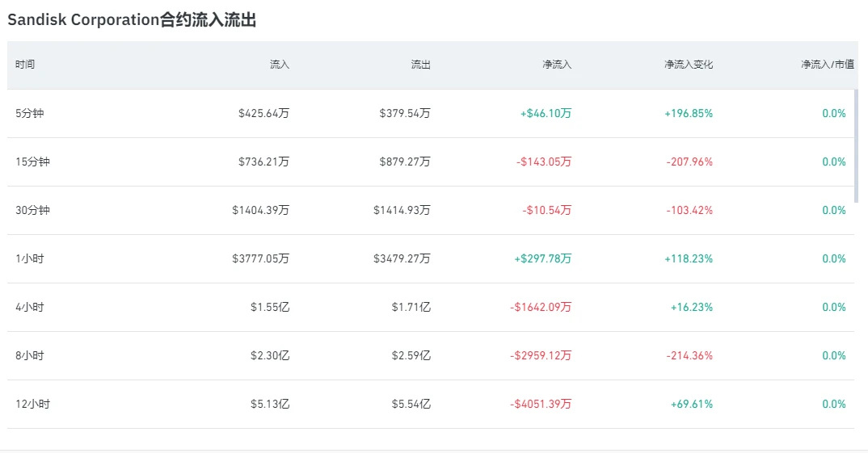This screenshot has height=453, width=868.
Task: Click the 0.0% value in the 1小时 row
Action: point(834,258)
